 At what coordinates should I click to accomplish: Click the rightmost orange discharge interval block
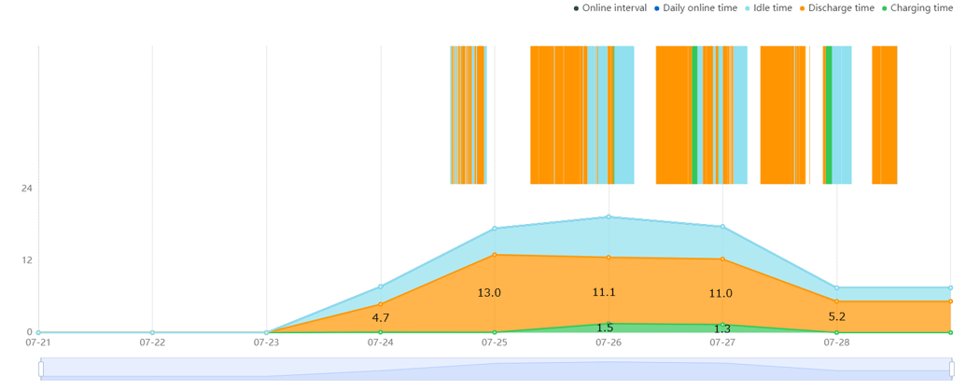click(885, 115)
